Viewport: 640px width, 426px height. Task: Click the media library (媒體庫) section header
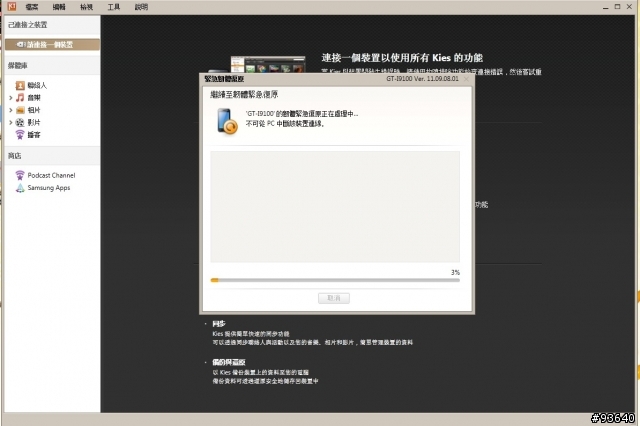pos(52,65)
